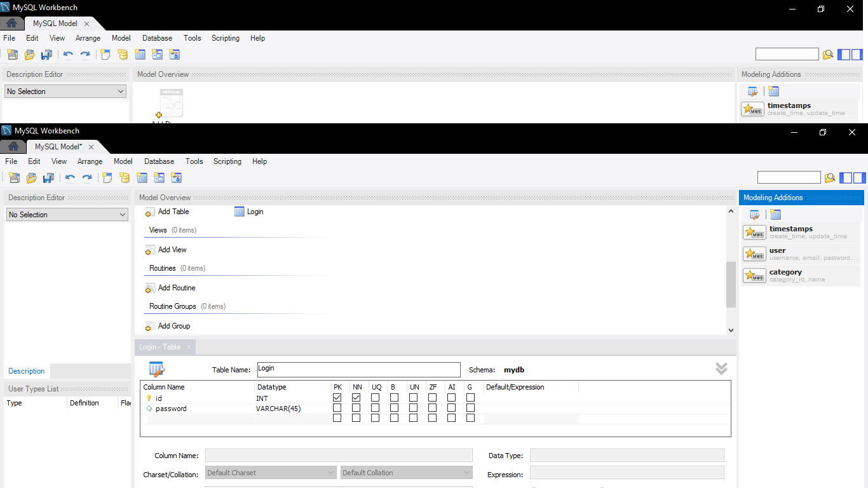Click New Schema cylinder icon in front window
The height and width of the screenshot is (488, 868).
pyautogui.click(x=125, y=178)
